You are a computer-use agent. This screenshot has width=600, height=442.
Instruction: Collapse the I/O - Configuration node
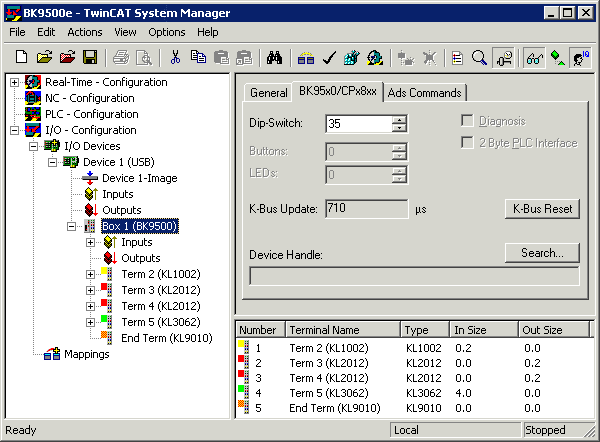(x=15, y=130)
